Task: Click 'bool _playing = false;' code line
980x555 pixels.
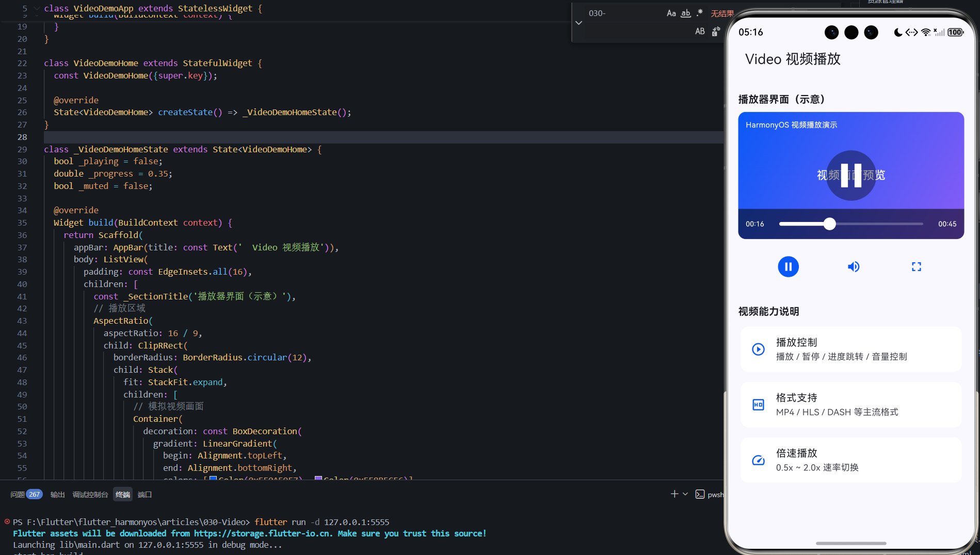Action: (x=108, y=162)
